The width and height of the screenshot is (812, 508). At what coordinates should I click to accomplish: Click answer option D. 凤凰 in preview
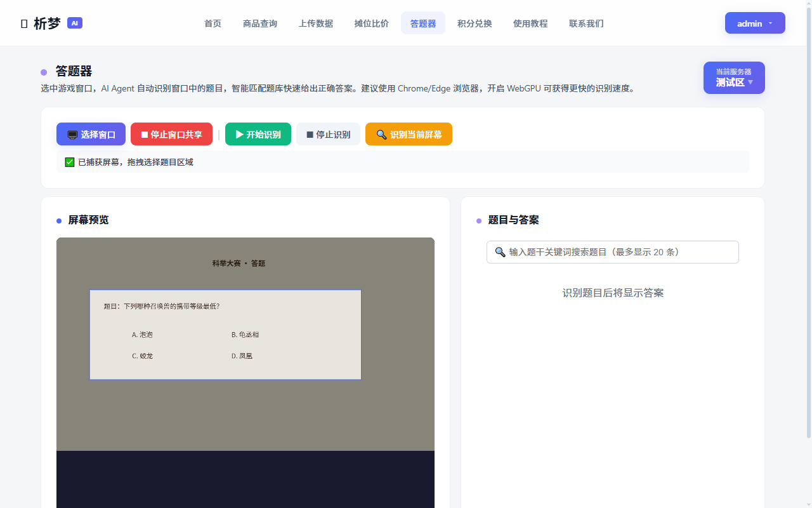click(x=242, y=356)
